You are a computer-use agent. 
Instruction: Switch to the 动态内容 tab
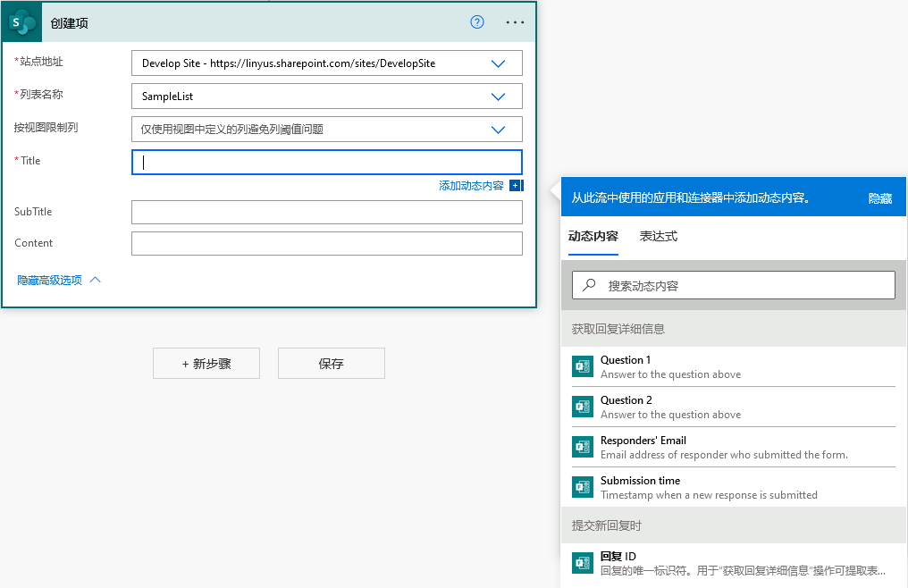(593, 236)
